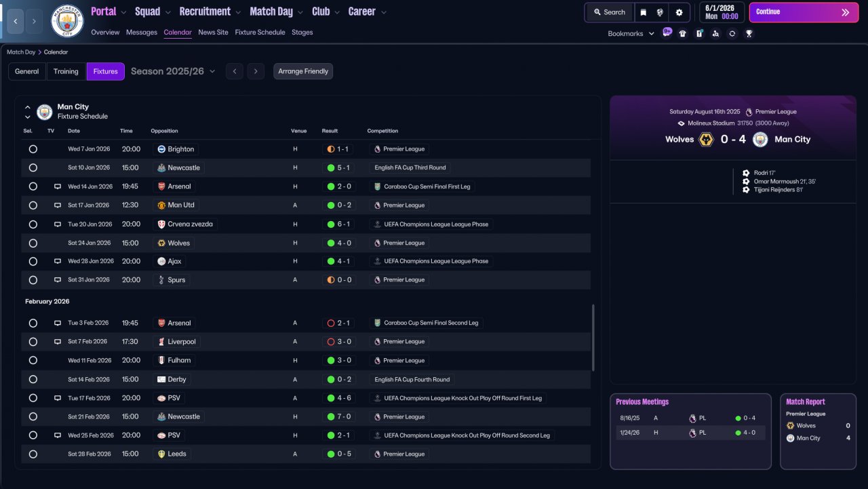Click the TV icon on Arsenal 14 Jan row

tap(58, 187)
